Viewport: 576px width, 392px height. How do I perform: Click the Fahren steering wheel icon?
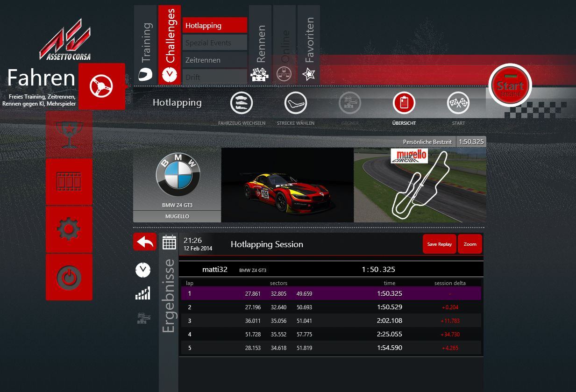pos(102,86)
